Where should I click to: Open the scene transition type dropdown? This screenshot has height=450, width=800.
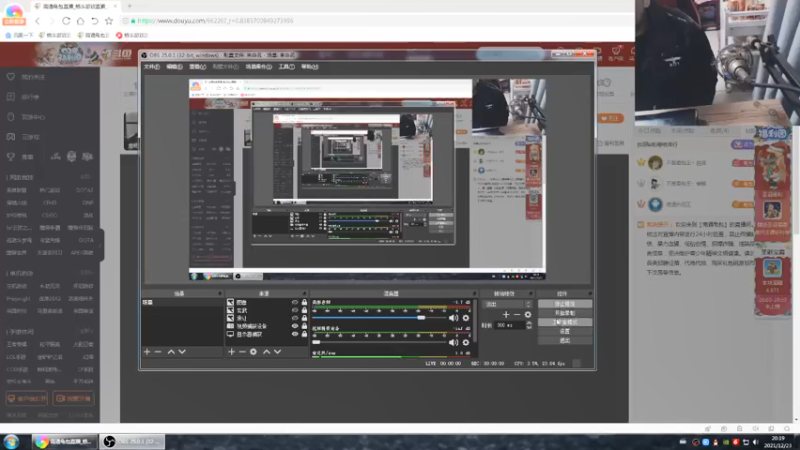508,304
